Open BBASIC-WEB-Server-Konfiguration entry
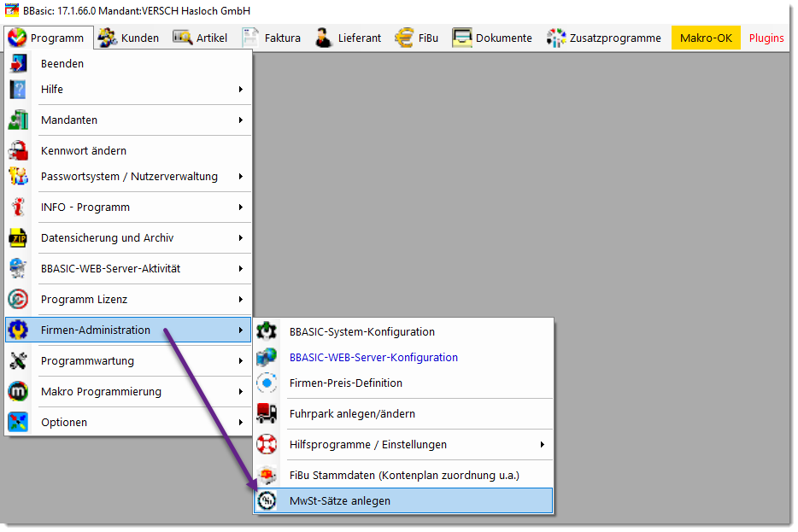The height and width of the screenshot is (532, 798). pos(403,358)
